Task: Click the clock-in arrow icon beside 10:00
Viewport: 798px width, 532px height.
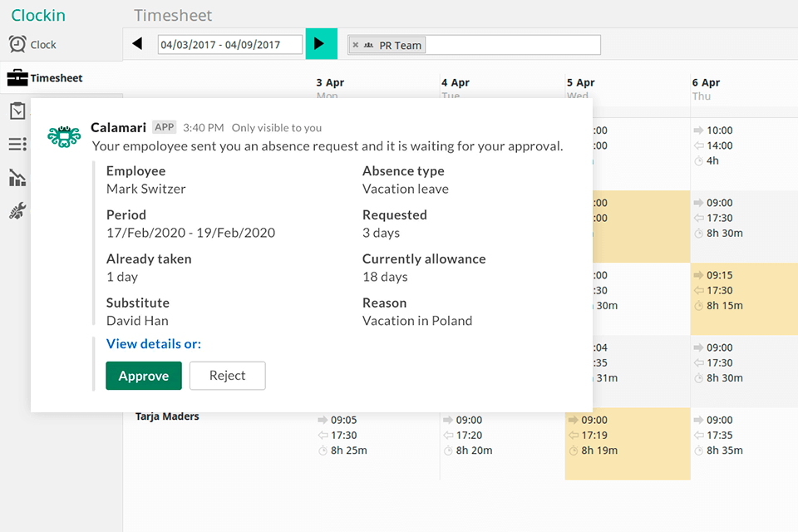Action: point(698,131)
